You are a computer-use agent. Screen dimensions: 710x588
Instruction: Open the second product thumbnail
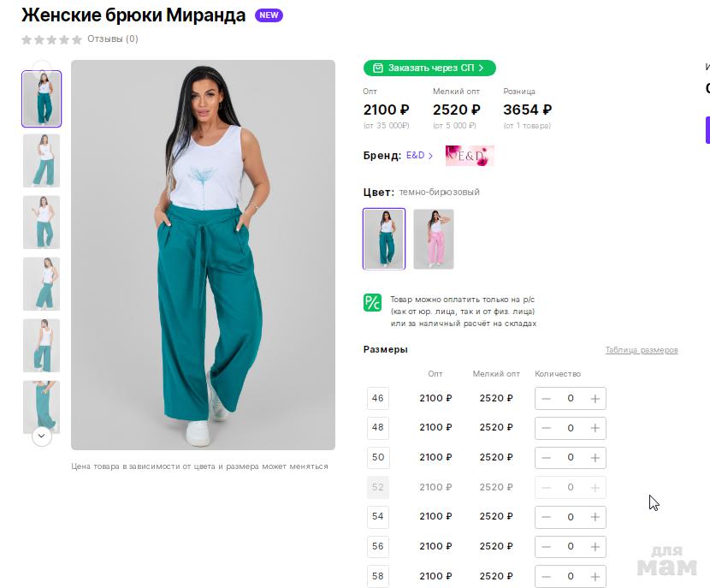click(41, 160)
